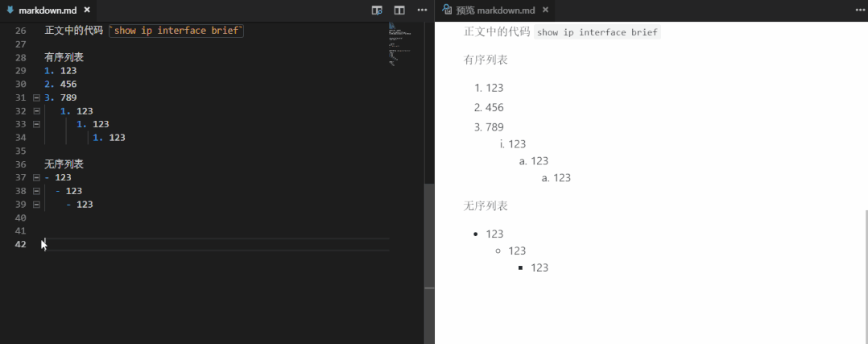Click the split editor icon
This screenshot has height=344, width=868.
coord(399,10)
